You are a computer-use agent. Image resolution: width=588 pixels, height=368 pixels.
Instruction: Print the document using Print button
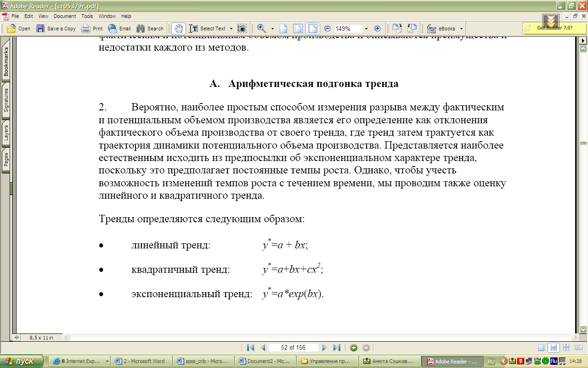(92, 29)
